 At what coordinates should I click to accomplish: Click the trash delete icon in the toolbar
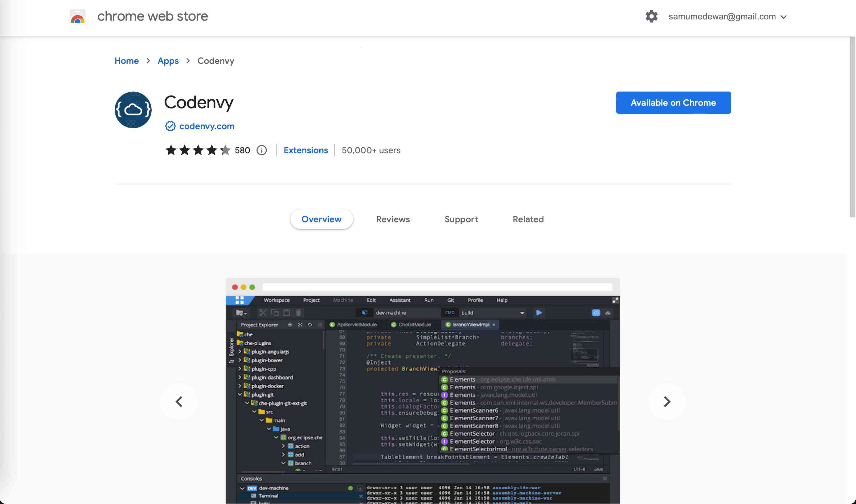coord(298,313)
